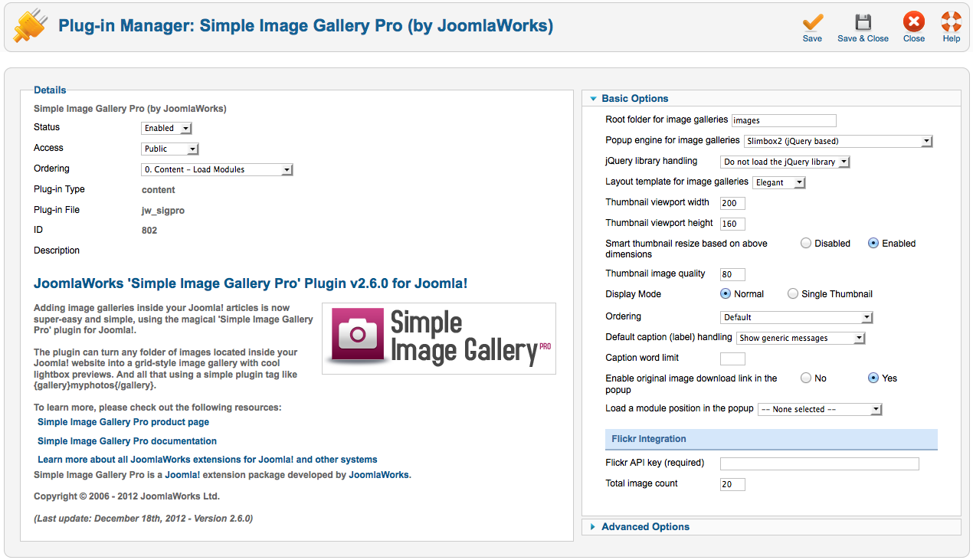Image resolution: width=973 pixels, height=560 pixels.
Task: Follow the Joomla! link in the footer sentence
Action: (x=181, y=475)
